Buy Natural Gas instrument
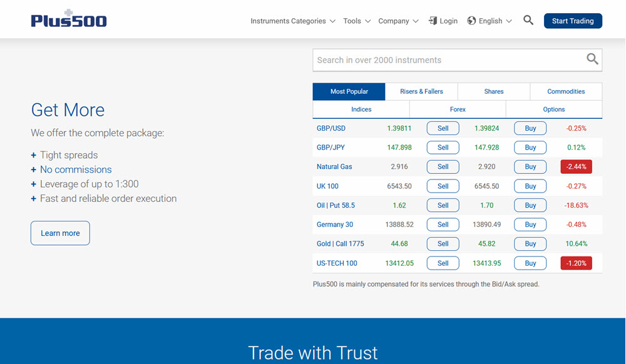 pyautogui.click(x=530, y=167)
